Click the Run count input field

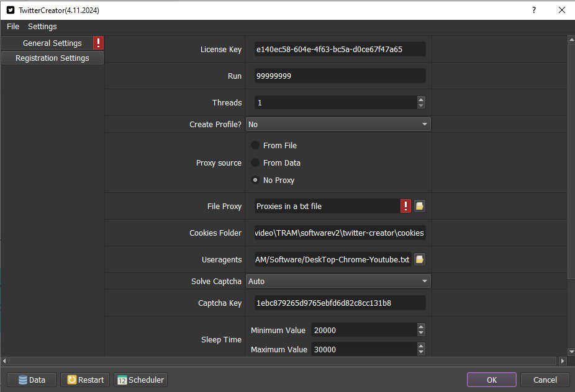click(x=340, y=76)
